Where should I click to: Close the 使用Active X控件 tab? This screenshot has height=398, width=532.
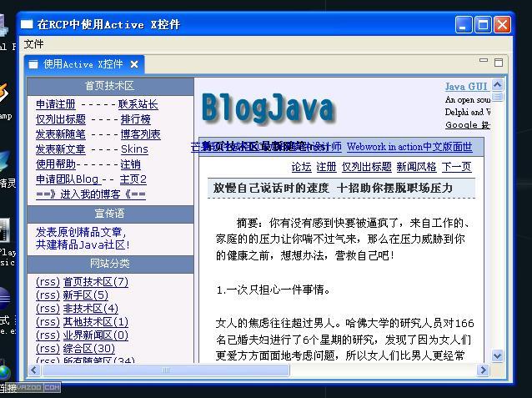point(134,64)
